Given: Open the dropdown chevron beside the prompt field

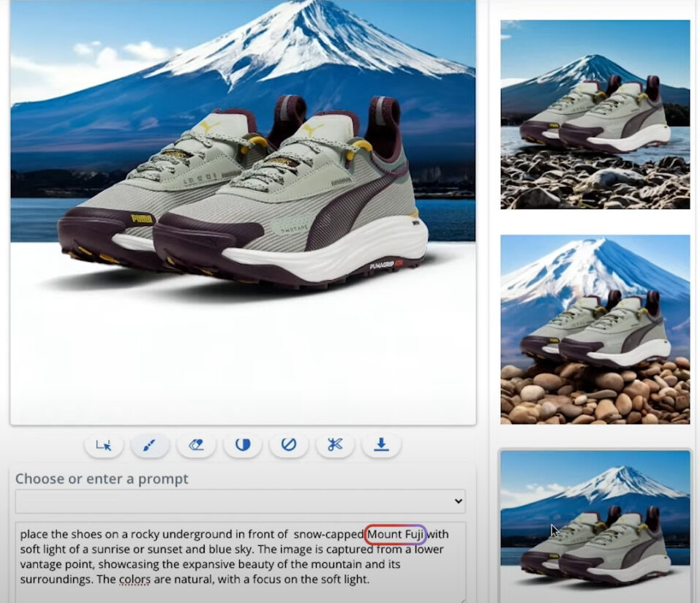Looking at the screenshot, I should coord(457,501).
